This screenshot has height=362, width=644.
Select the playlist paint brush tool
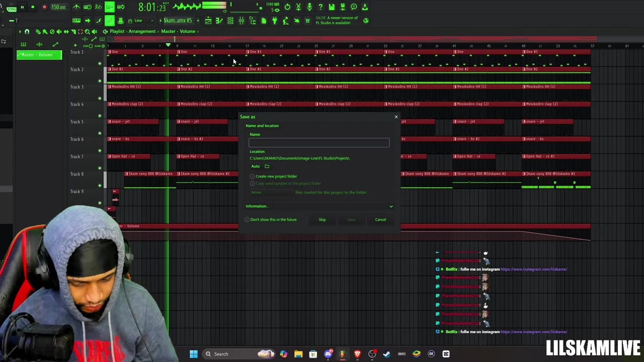tap(44, 31)
